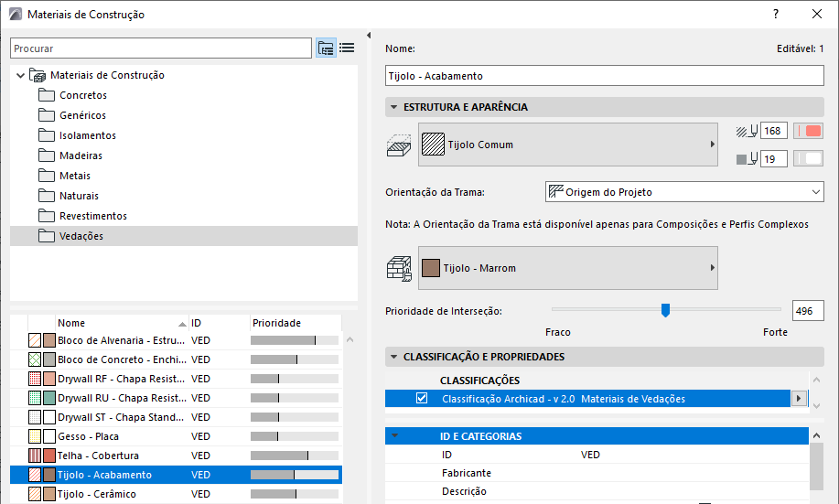839x504 pixels.
Task: Click the cut fill background pen icon
Action: (x=747, y=159)
